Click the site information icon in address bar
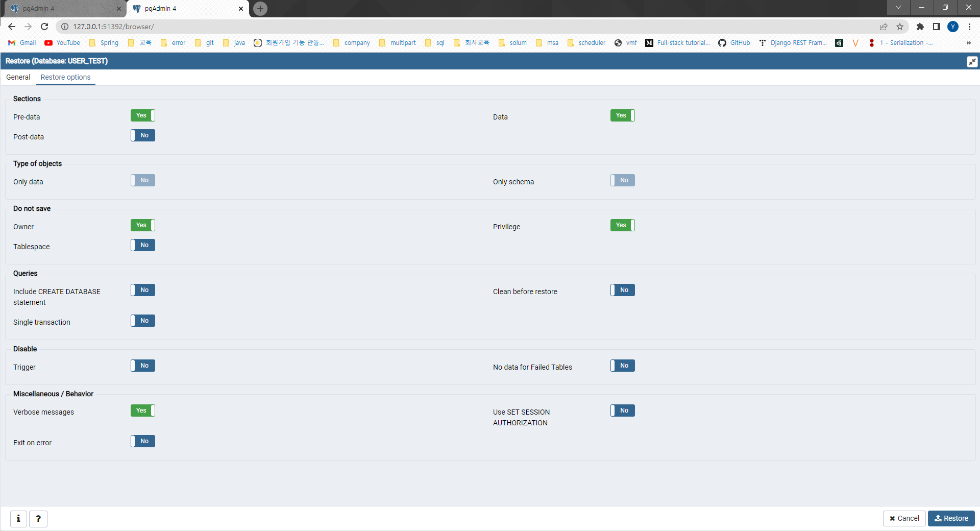 pyautogui.click(x=65, y=27)
